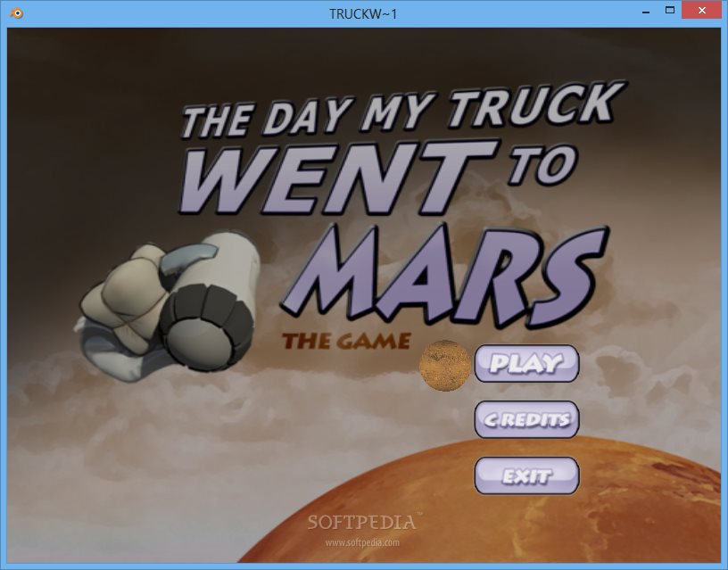Click the Blender logo in the title bar

point(16,13)
